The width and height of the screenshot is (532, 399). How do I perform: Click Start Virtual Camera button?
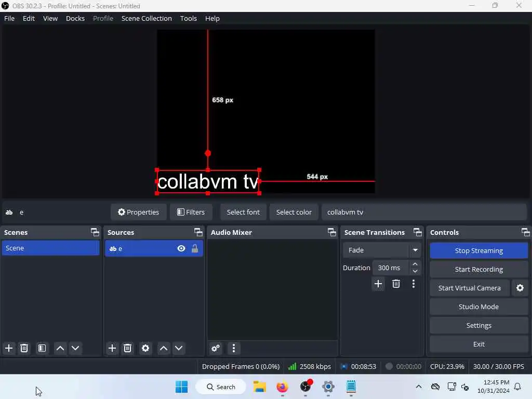(470, 288)
